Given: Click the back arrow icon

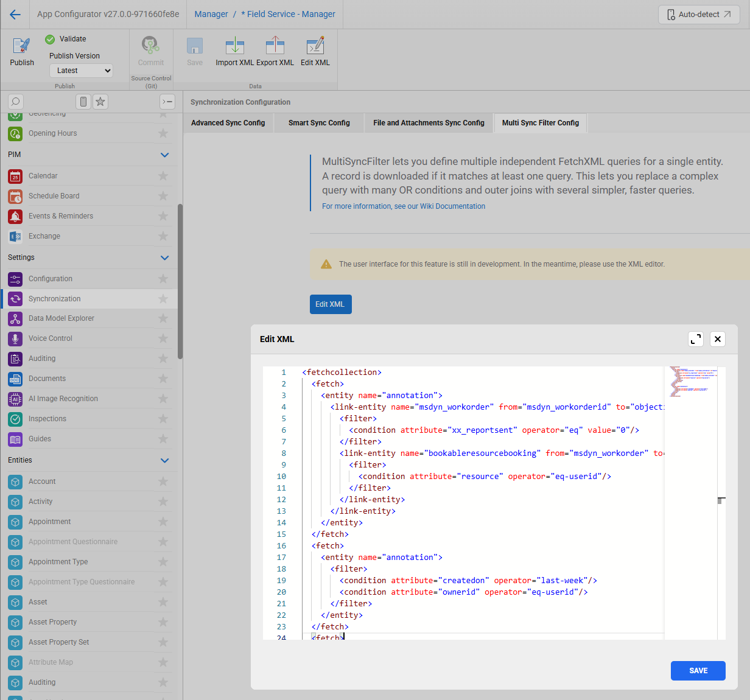Looking at the screenshot, I should (x=15, y=15).
